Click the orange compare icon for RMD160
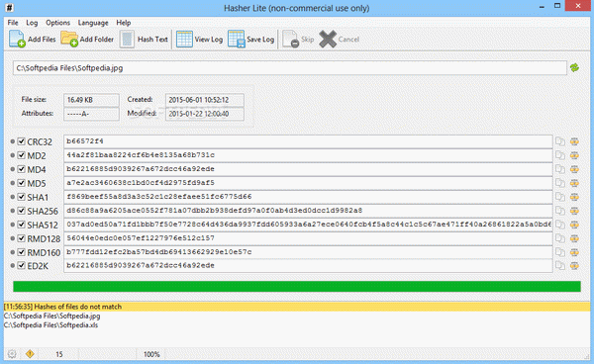 574,252
